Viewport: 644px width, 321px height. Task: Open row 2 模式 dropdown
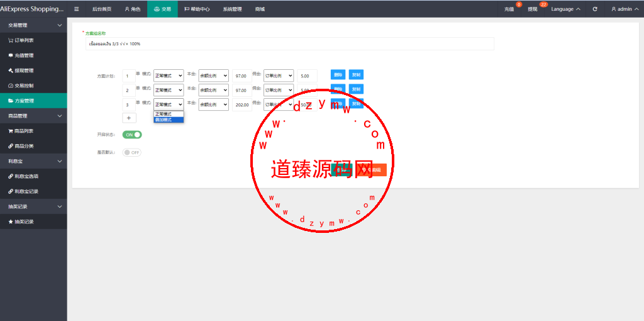(169, 90)
